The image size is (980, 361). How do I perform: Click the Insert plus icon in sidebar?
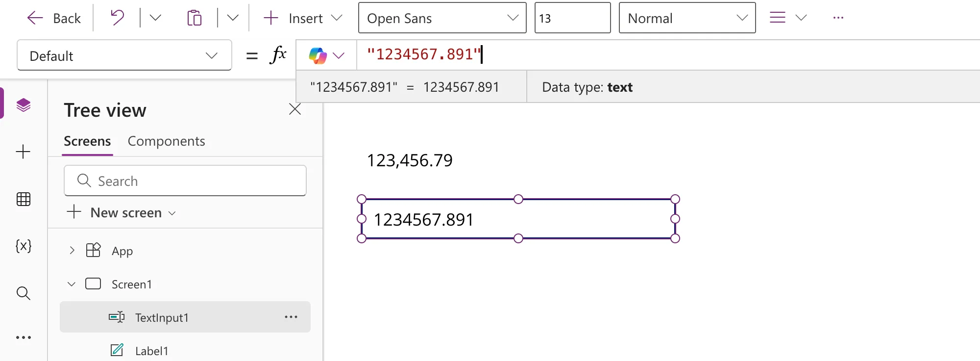[x=24, y=152]
